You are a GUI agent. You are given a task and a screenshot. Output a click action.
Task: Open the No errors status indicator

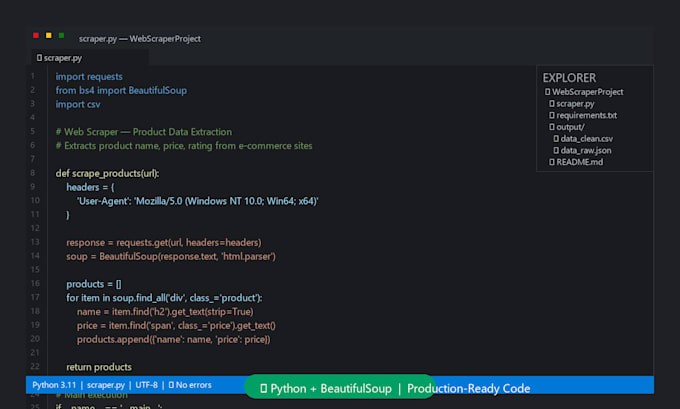(190, 385)
